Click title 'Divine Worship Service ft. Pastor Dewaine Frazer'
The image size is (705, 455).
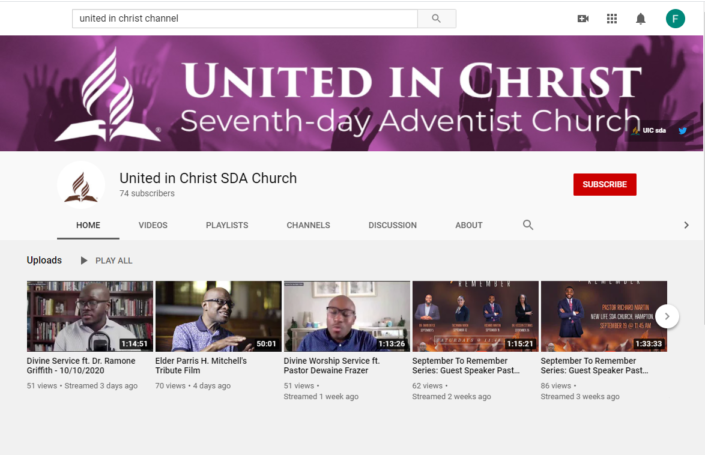tap(332, 366)
